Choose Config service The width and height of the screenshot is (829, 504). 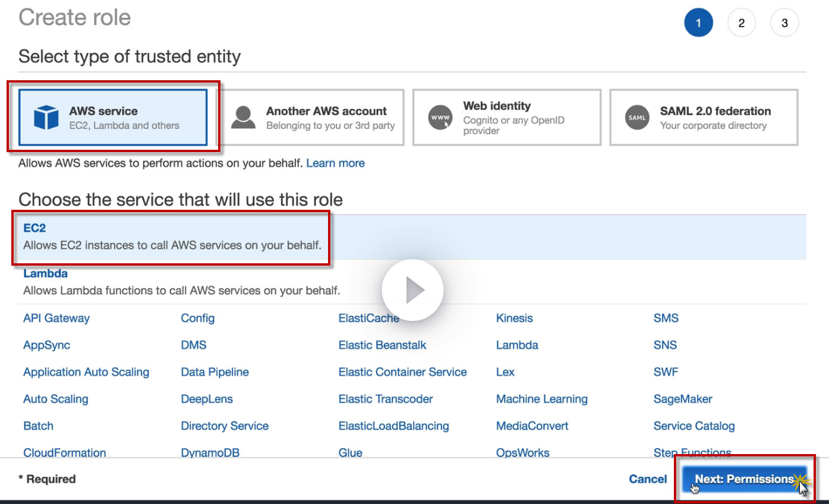pyautogui.click(x=198, y=318)
